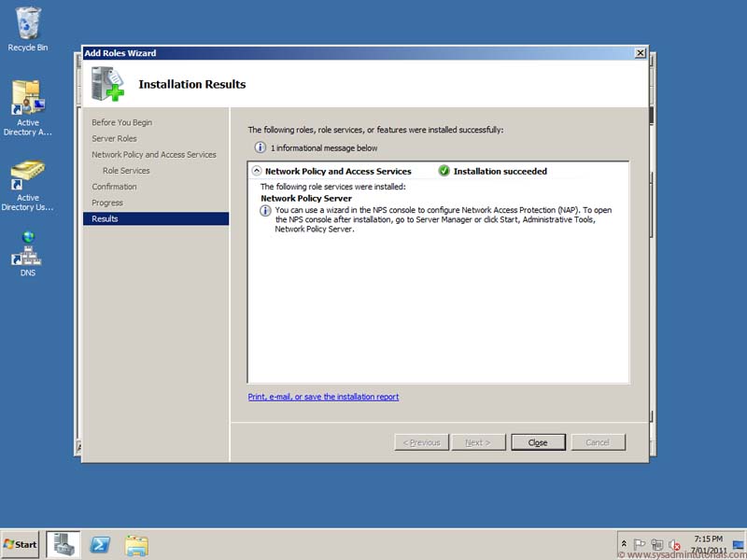Select the highlighted Results step
747x560 pixels.
point(156,218)
